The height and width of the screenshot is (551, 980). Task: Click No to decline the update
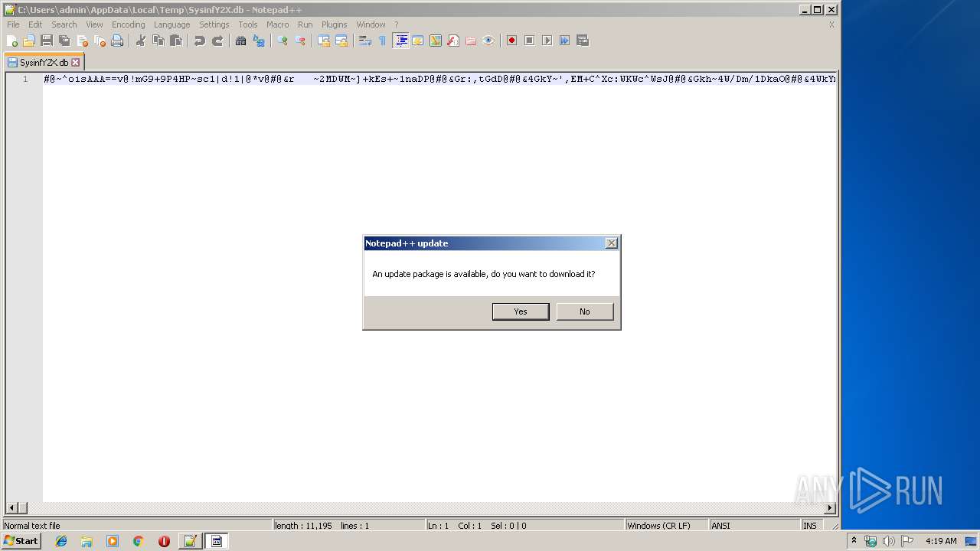pos(585,311)
